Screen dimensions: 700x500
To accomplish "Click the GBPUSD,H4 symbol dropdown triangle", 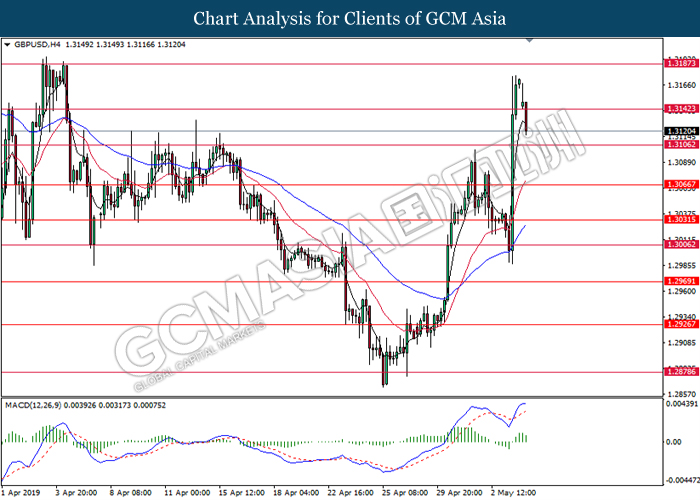I will (7, 45).
